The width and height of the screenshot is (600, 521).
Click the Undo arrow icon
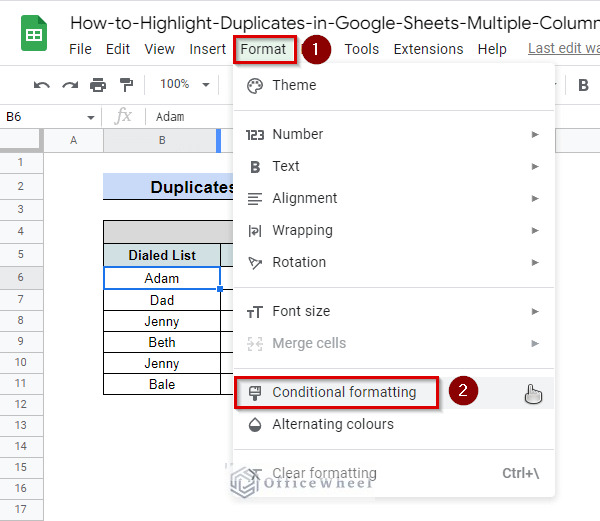(42, 85)
